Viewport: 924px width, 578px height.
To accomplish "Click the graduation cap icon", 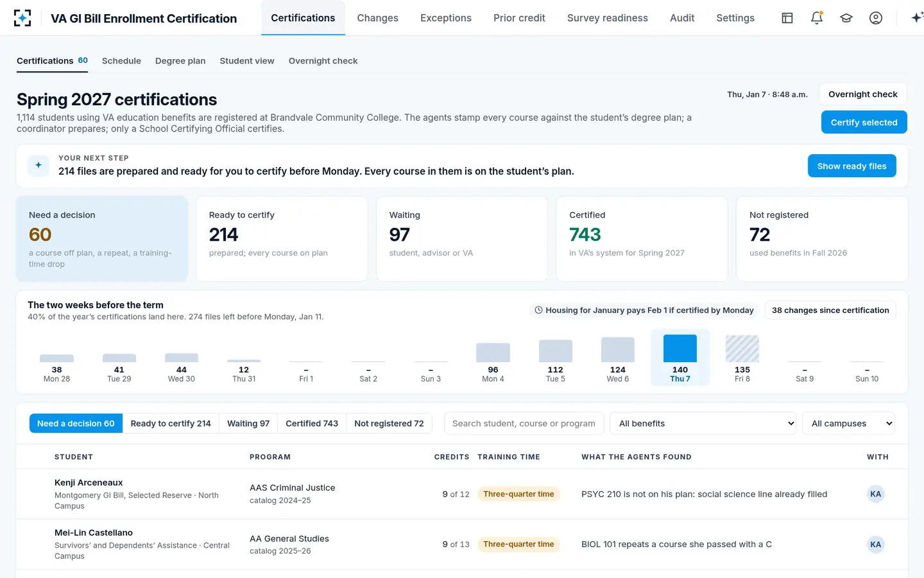I will pos(846,18).
